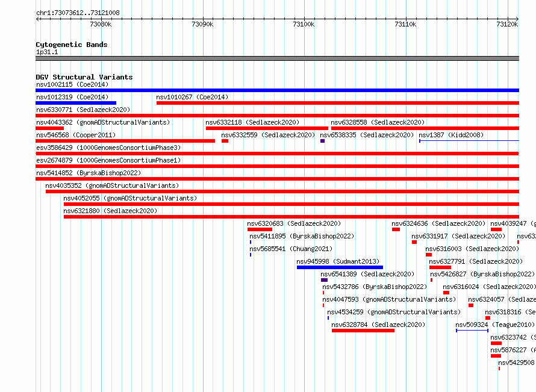
Task: Click esv3586429 (1000GenomesConsortiumPhase3) label
Action: 108,148
